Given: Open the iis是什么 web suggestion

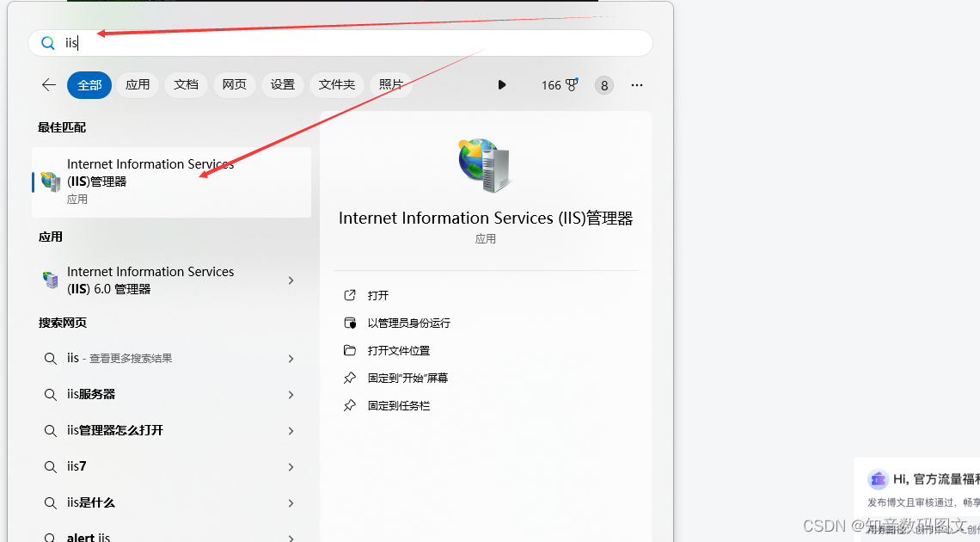Looking at the screenshot, I should pyautogui.click(x=171, y=503).
